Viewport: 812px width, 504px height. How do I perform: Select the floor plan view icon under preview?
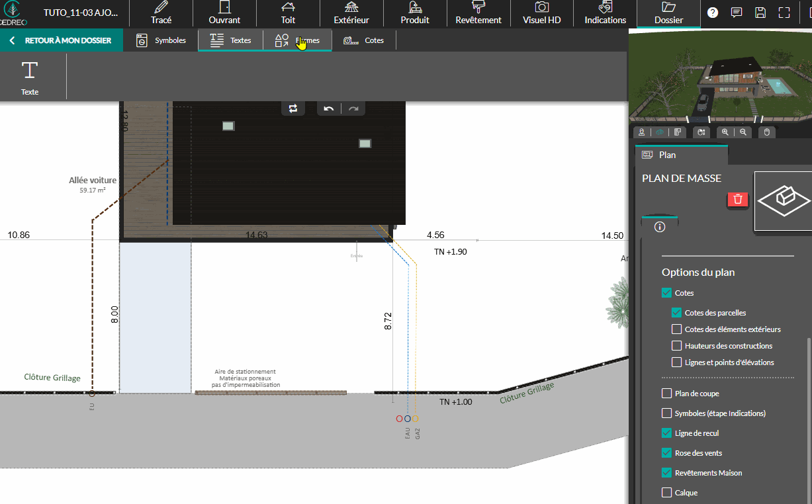coord(677,132)
